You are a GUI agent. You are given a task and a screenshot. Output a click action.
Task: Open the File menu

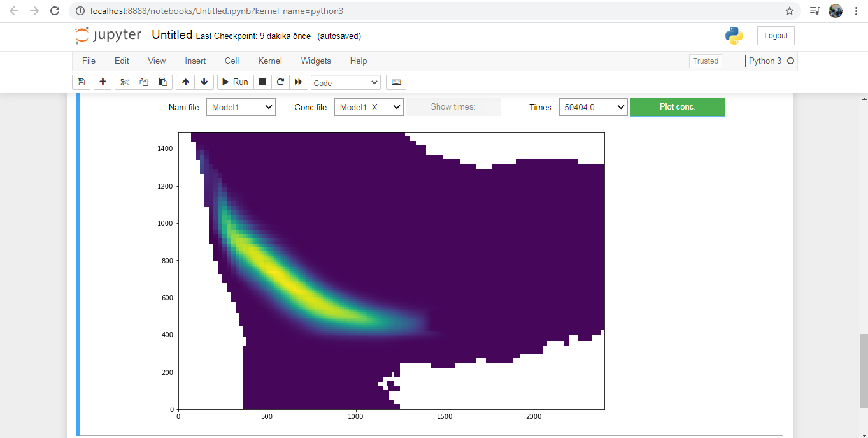[89, 61]
